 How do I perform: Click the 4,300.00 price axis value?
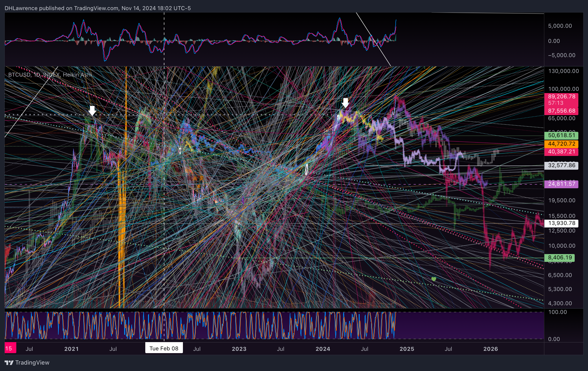pyautogui.click(x=560, y=303)
